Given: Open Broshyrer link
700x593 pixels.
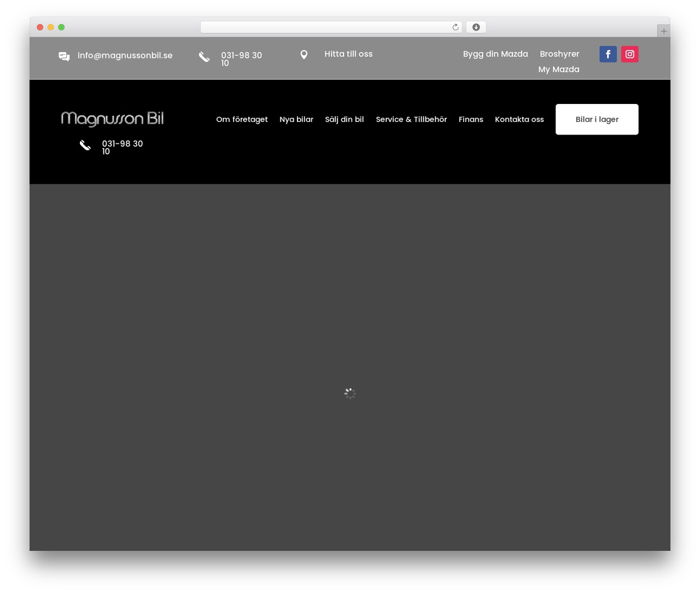Looking at the screenshot, I should (559, 54).
